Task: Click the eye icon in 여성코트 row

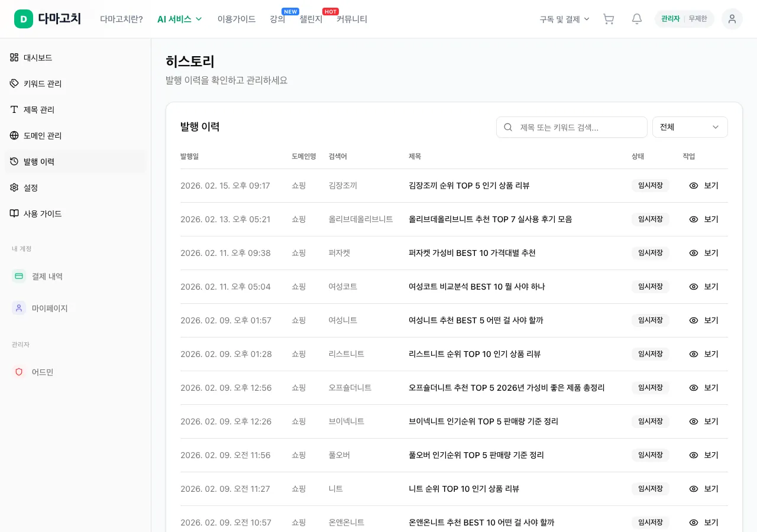Action: (x=694, y=287)
